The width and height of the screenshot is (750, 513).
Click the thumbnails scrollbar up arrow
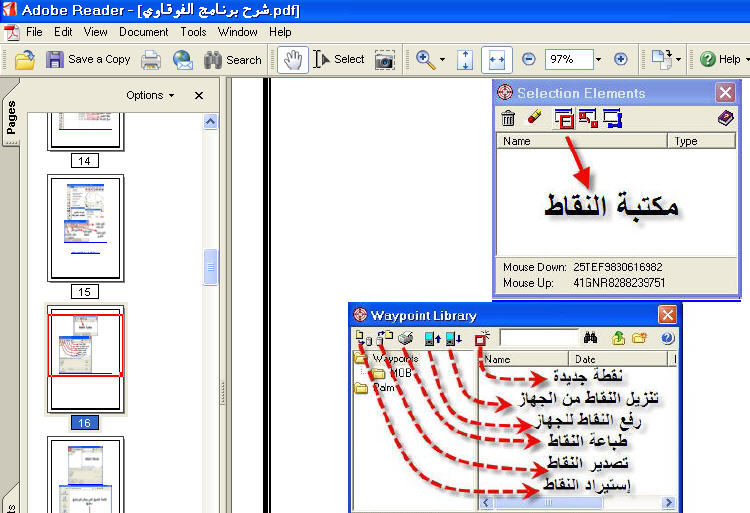[x=210, y=121]
